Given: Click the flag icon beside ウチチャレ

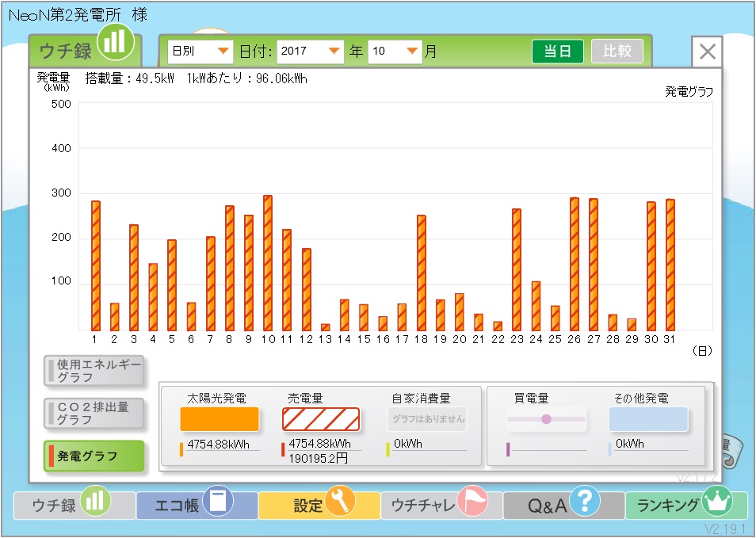Looking at the screenshot, I should pyautogui.click(x=472, y=501).
